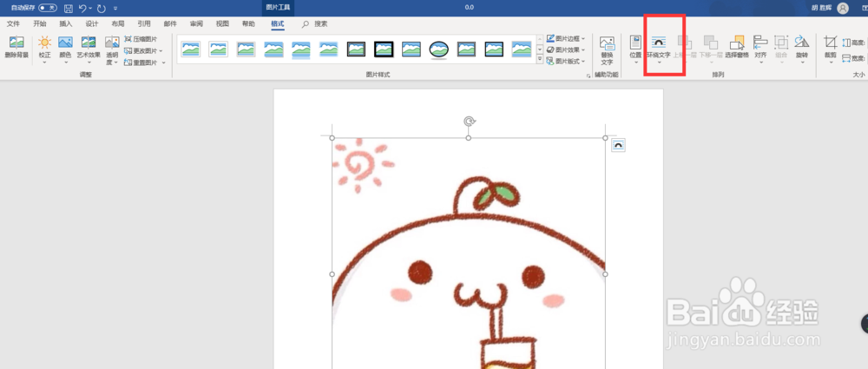Click the Redo/Repeat icon
Screen dimensions: 868x369
pos(102,9)
